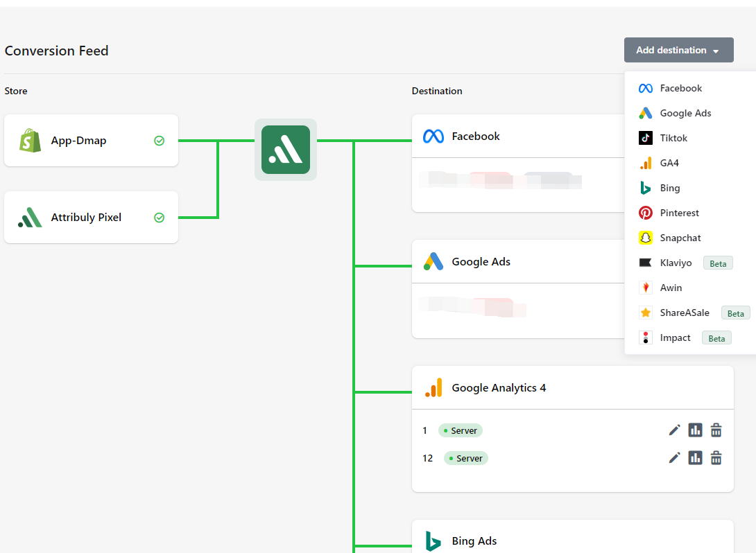The image size is (756, 553).
Task: Click the Attribuly logo in the feed center
Action: 286,149
